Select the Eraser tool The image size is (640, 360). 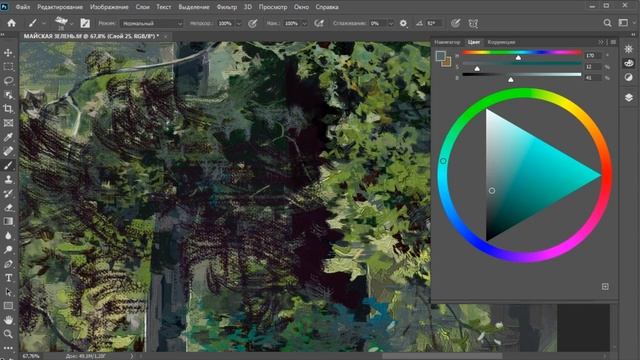point(8,207)
